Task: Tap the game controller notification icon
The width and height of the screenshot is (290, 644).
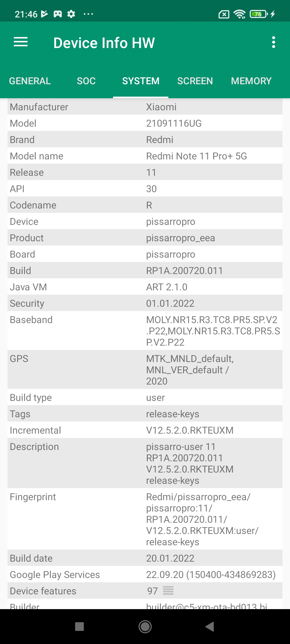Action: pos(58,14)
